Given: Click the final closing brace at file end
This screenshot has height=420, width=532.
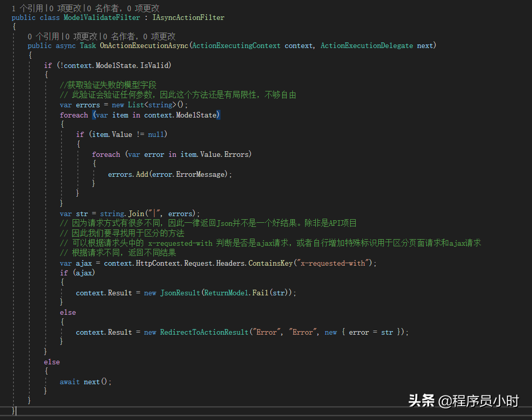Looking at the screenshot, I should (12, 410).
